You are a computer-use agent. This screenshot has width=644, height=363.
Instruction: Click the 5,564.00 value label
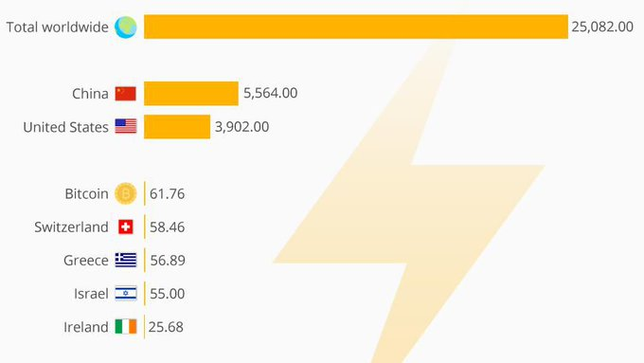tap(270, 93)
